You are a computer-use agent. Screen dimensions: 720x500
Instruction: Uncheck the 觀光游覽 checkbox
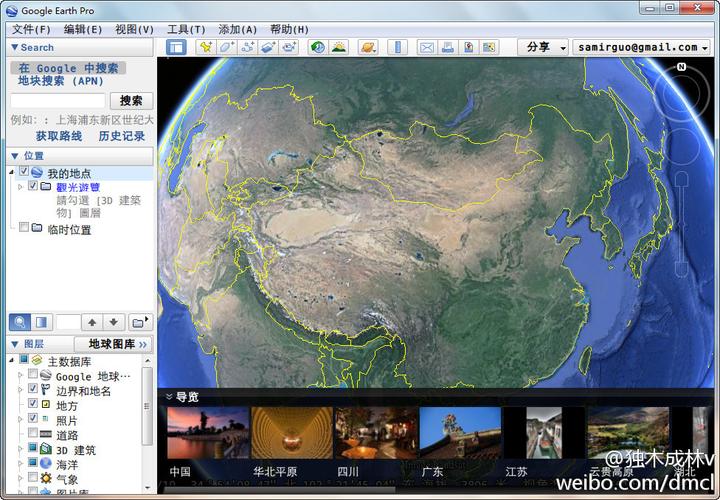coord(33,185)
